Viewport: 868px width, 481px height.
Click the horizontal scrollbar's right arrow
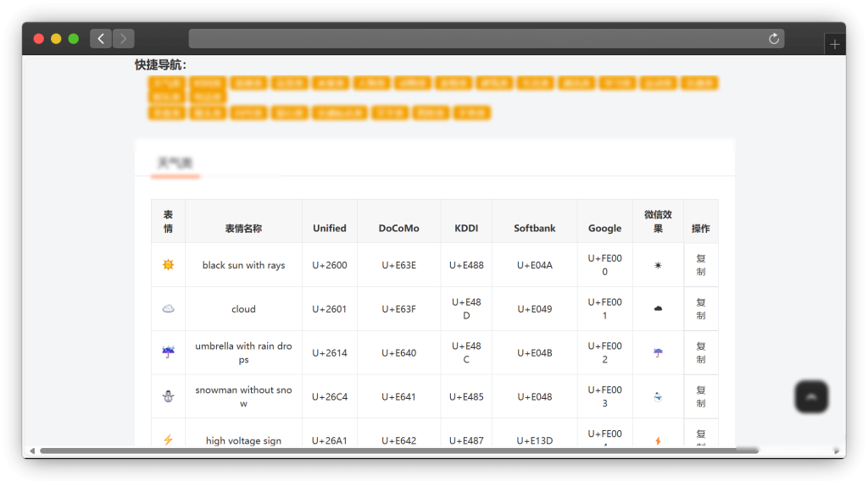pos(837,451)
